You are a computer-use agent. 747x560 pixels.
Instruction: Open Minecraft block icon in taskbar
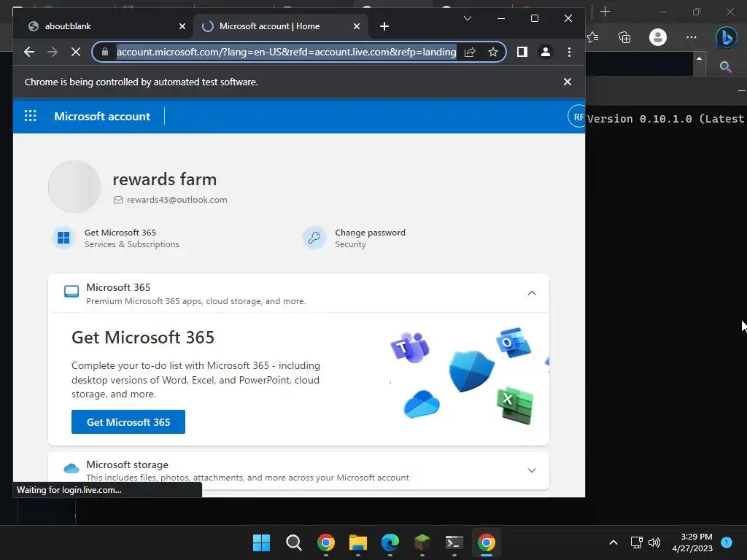point(422,542)
